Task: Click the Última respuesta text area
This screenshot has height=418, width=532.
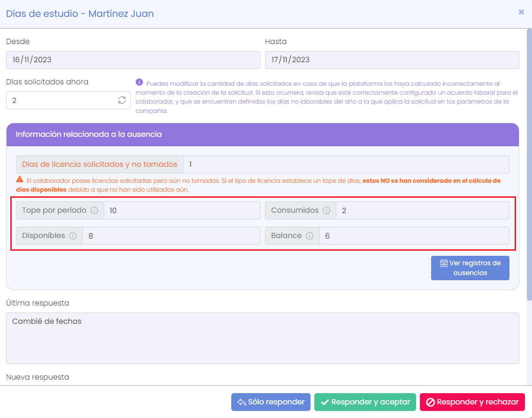Action: click(262, 338)
